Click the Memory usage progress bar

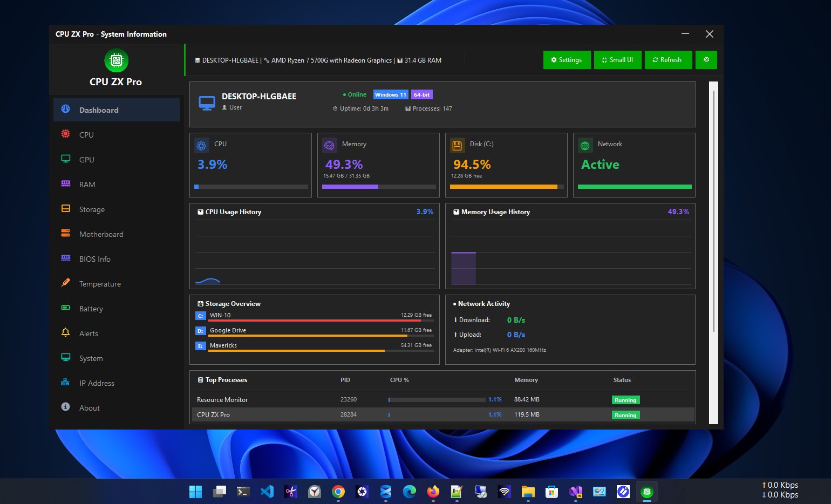click(379, 187)
